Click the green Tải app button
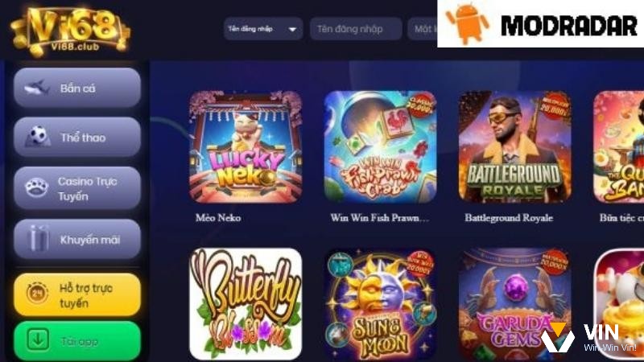Screen dimensions: 644x362 (77, 341)
